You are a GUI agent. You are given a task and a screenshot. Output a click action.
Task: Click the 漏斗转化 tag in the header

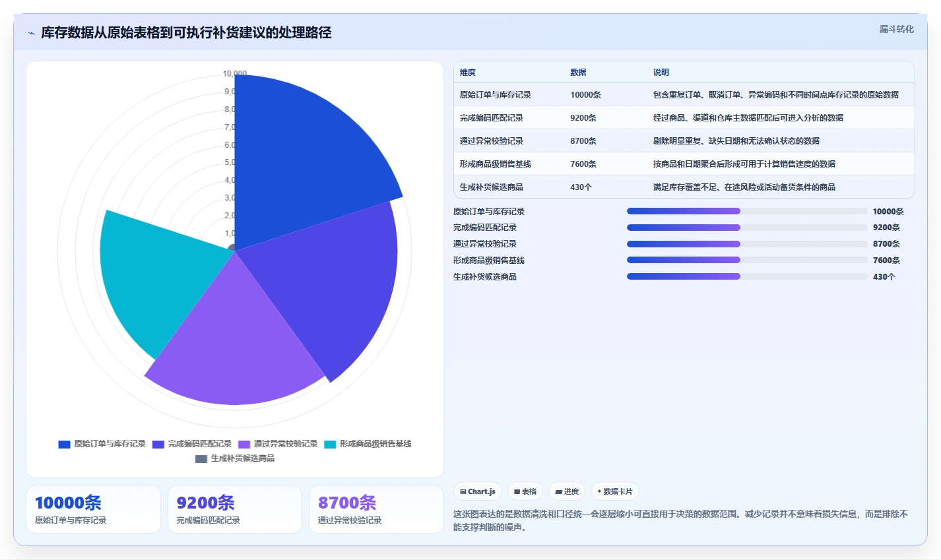click(x=896, y=29)
